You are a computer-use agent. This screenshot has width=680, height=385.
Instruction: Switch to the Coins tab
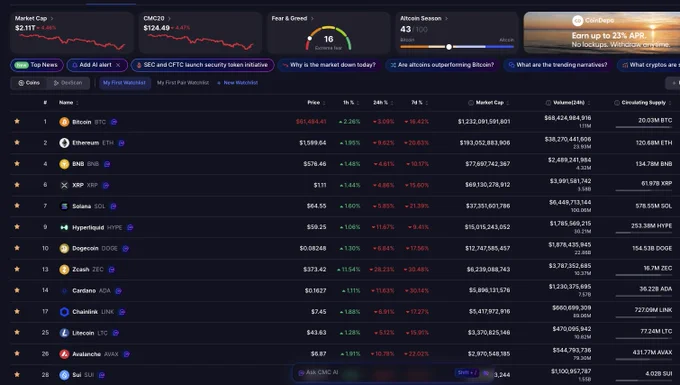pyautogui.click(x=29, y=83)
